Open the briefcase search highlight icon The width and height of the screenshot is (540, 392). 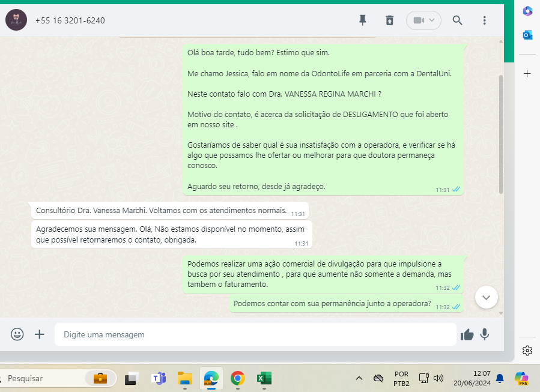[x=100, y=378]
